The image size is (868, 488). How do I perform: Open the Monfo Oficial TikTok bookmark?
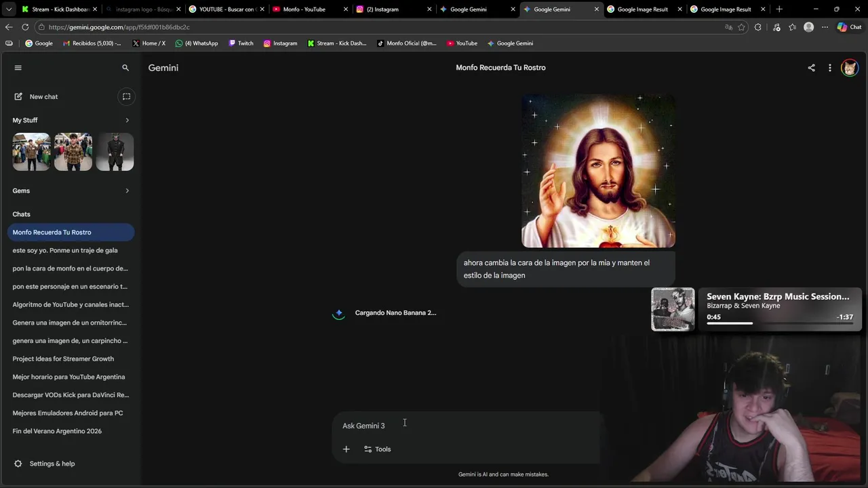click(x=406, y=43)
